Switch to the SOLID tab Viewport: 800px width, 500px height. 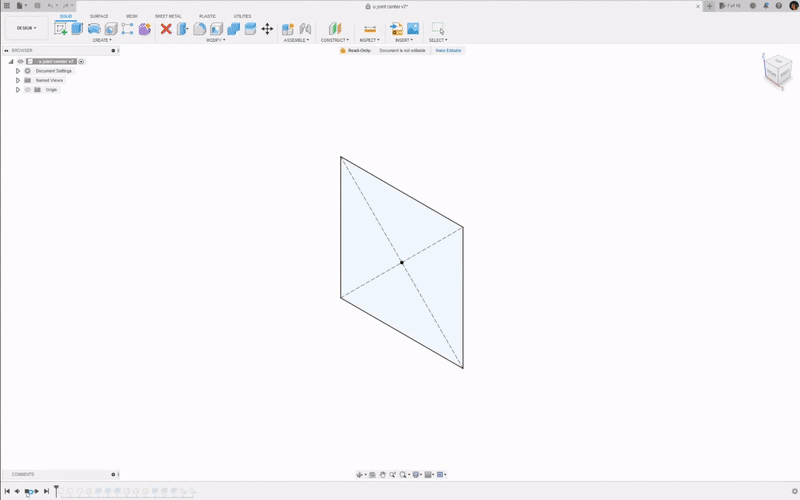tap(66, 16)
